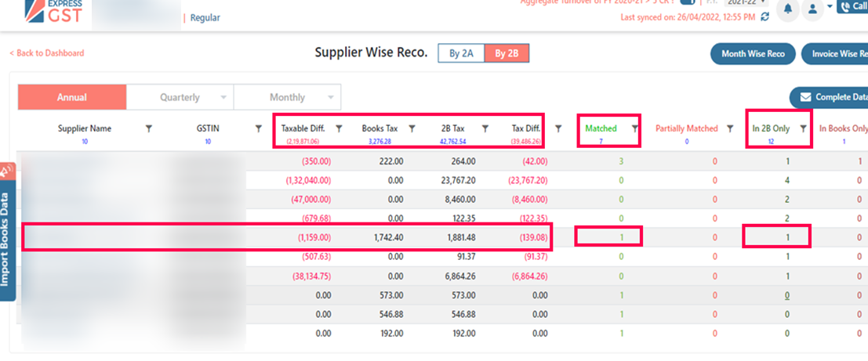The image size is (868, 361).
Task: Click the envelope icon on Complete Data
Action: (x=804, y=97)
